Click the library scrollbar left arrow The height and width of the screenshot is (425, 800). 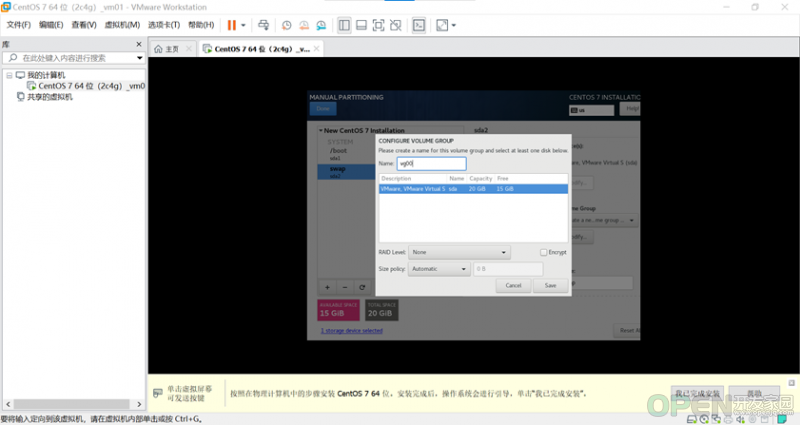pyautogui.click(x=8, y=404)
